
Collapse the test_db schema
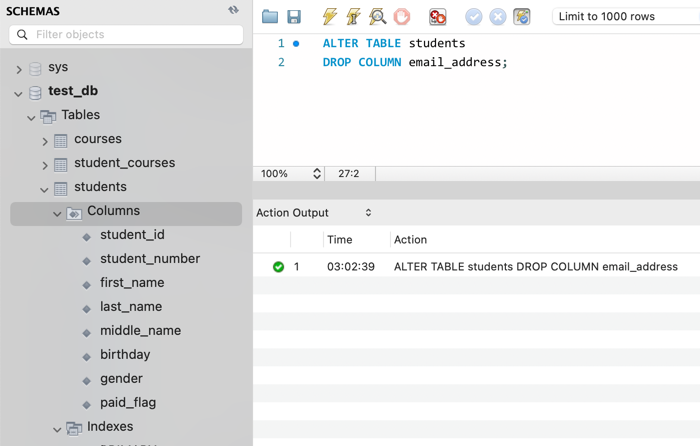(x=19, y=93)
